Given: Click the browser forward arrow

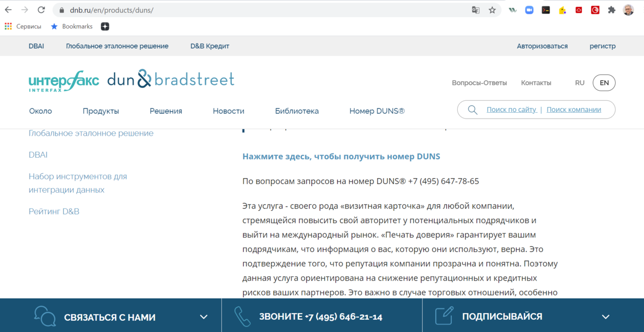Looking at the screenshot, I should (25, 10).
